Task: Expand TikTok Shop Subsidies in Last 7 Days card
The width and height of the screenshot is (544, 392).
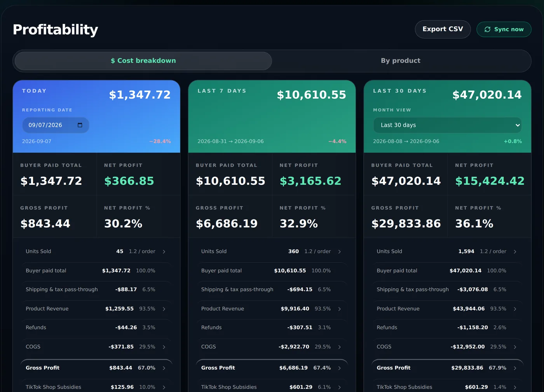Action: pos(272,387)
